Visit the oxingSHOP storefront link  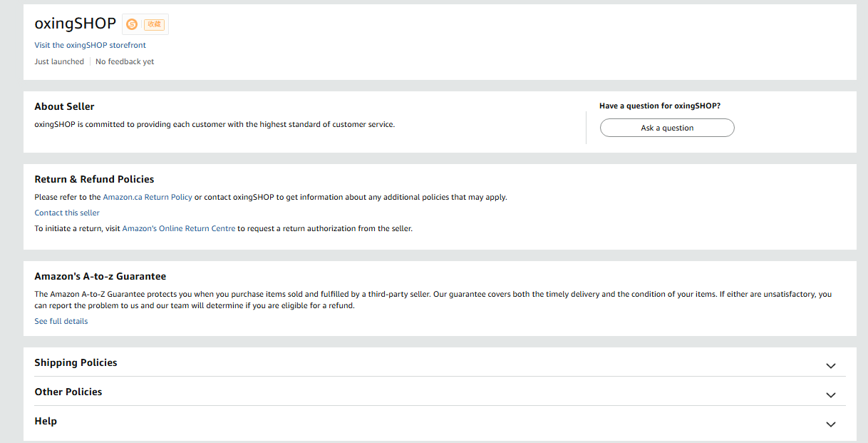[90, 45]
